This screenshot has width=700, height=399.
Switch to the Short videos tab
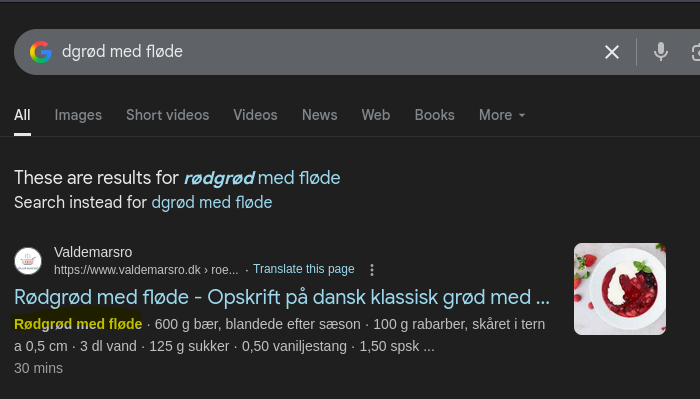click(167, 115)
